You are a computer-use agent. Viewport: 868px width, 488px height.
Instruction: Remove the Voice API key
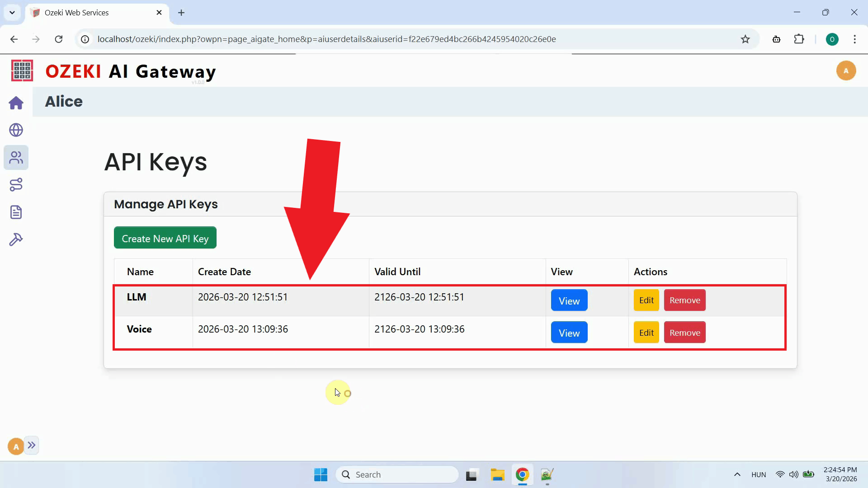684,332
